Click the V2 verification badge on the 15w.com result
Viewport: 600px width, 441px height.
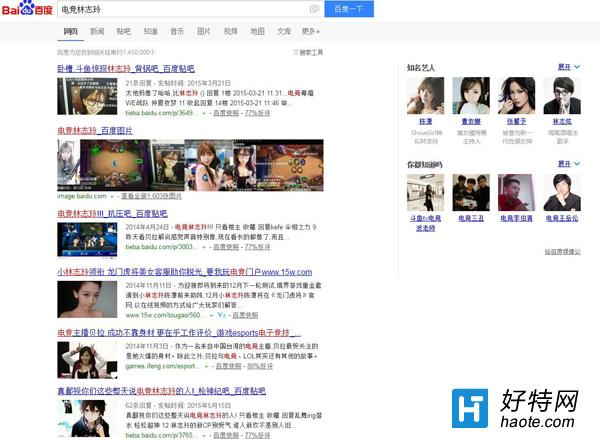coord(222,315)
